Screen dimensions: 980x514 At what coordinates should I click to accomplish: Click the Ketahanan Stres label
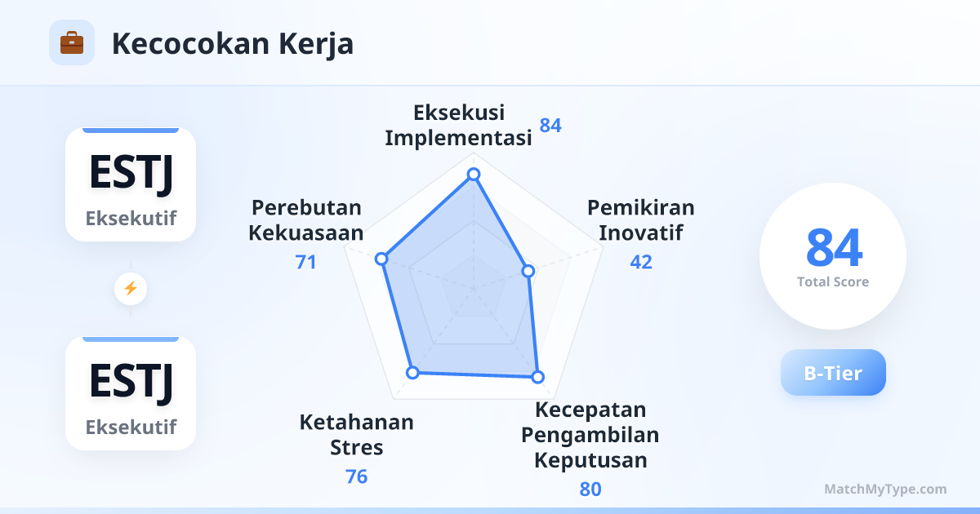tap(357, 435)
